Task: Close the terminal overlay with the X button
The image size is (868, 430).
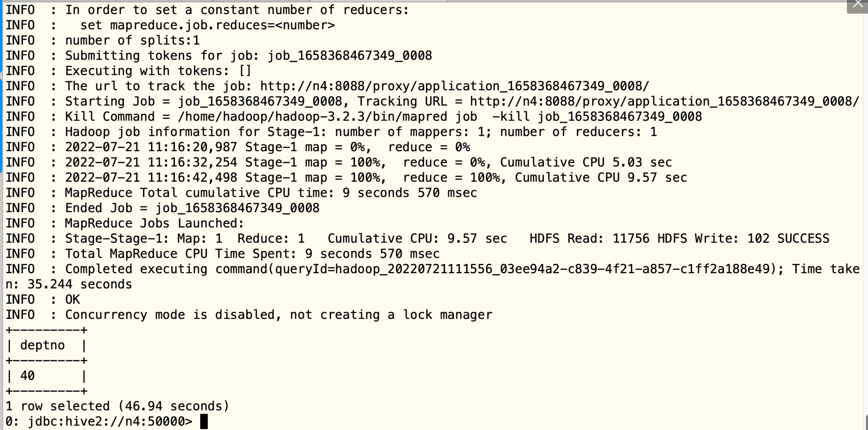Action: tap(858, 5)
